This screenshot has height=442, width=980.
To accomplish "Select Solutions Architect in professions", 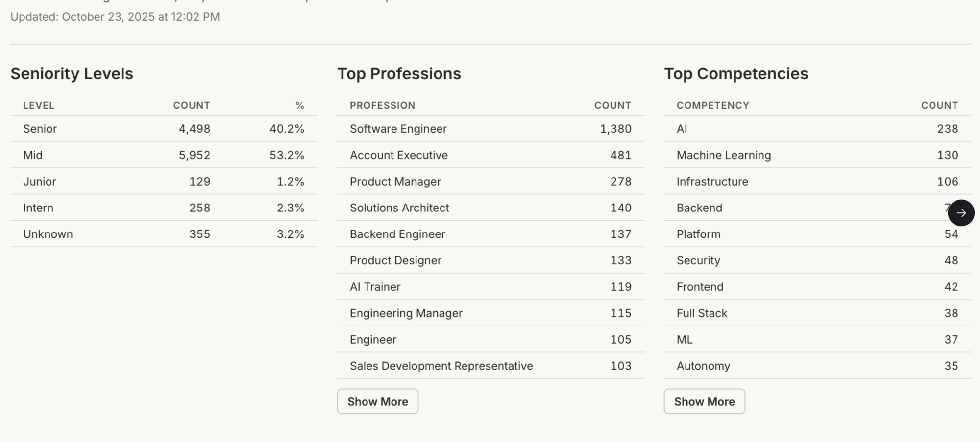I will [x=490, y=208].
